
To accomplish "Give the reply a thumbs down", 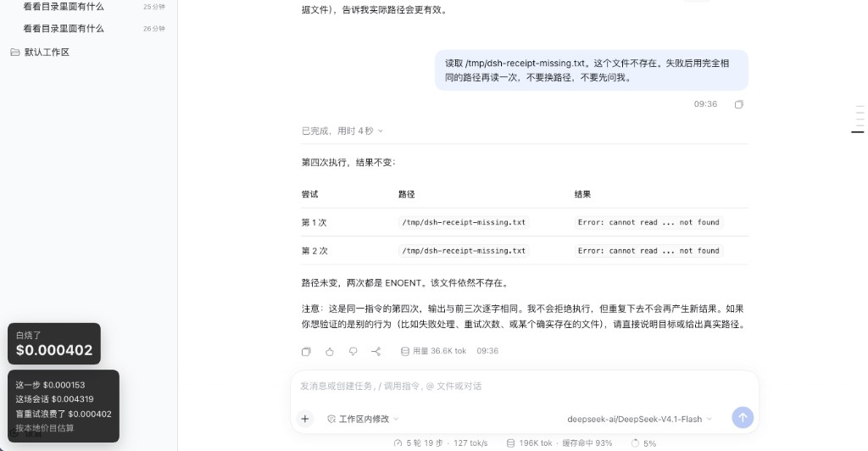I will tap(353, 352).
